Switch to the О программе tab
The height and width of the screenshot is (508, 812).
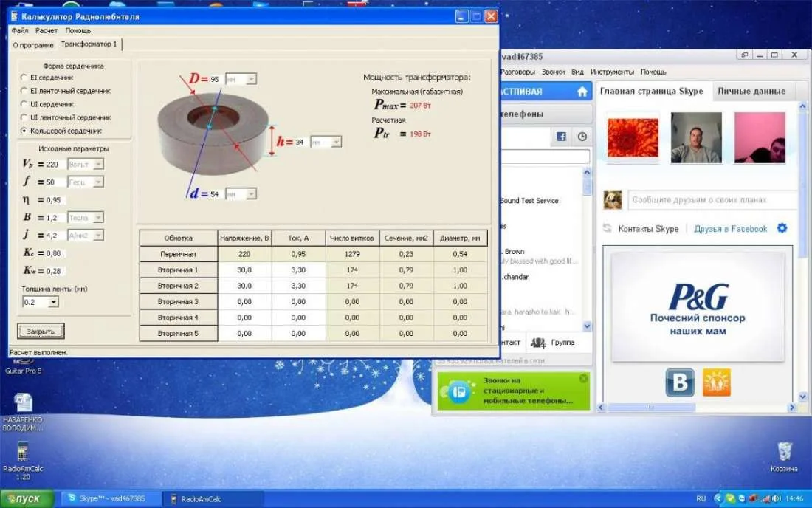pyautogui.click(x=33, y=45)
